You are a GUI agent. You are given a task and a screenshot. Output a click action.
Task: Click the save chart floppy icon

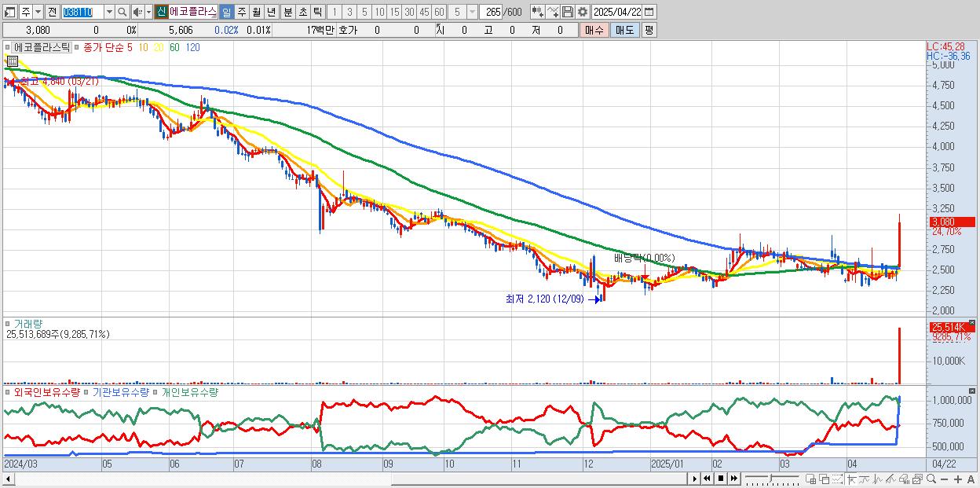click(x=568, y=12)
